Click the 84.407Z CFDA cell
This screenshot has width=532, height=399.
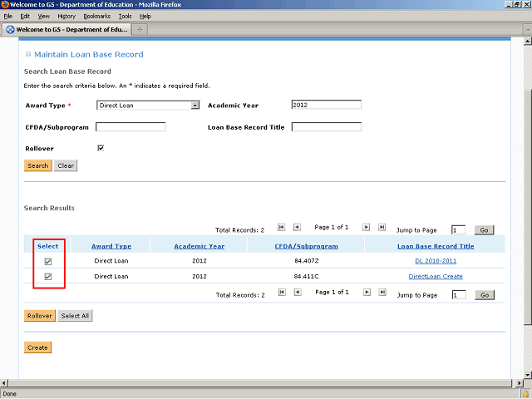[x=307, y=261]
